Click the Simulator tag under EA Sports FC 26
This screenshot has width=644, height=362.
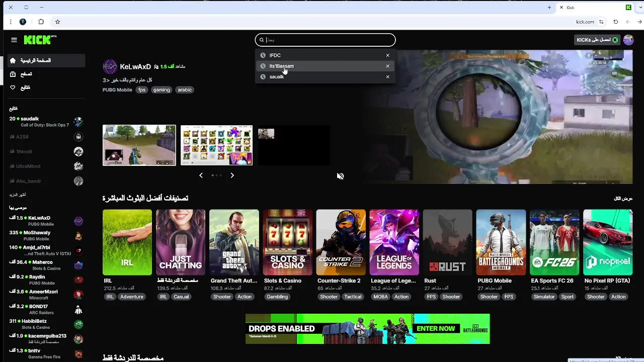click(x=544, y=297)
